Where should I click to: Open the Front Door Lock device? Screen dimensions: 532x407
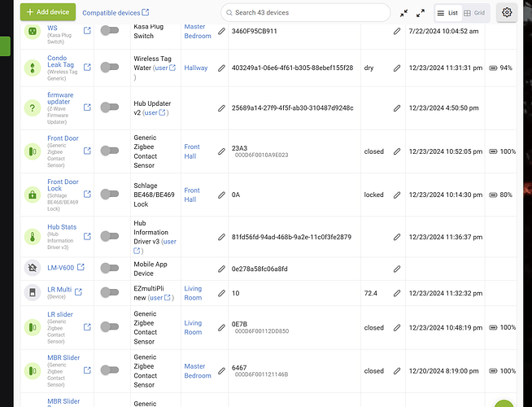(x=63, y=185)
